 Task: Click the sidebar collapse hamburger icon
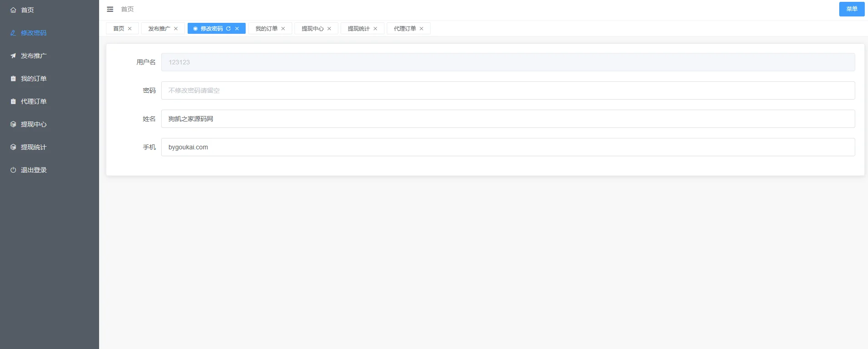pyautogui.click(x=110, y=9)
